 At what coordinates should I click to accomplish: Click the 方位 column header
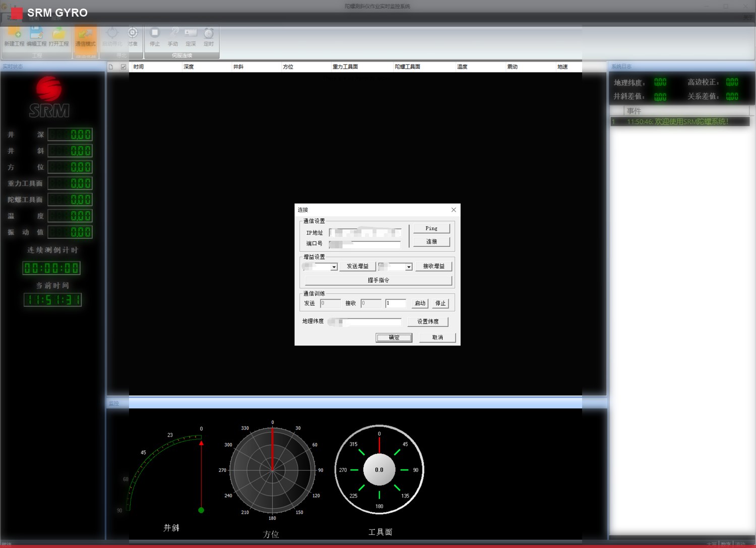306,66
